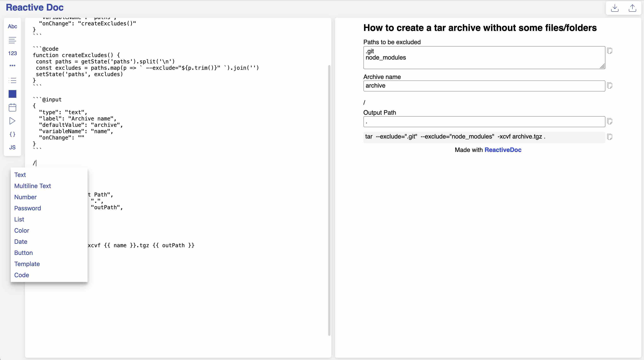Click the JS code sidebar icon

(12, 147)
